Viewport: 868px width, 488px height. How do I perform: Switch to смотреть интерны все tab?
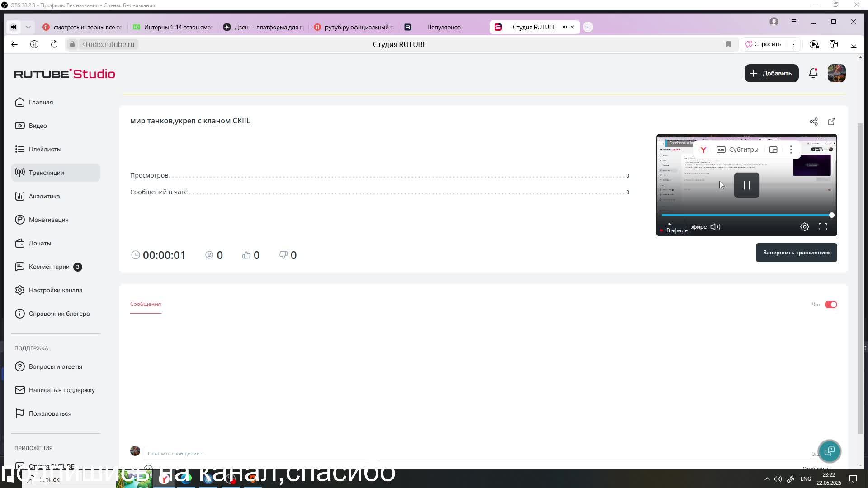(x=83, y=27)
